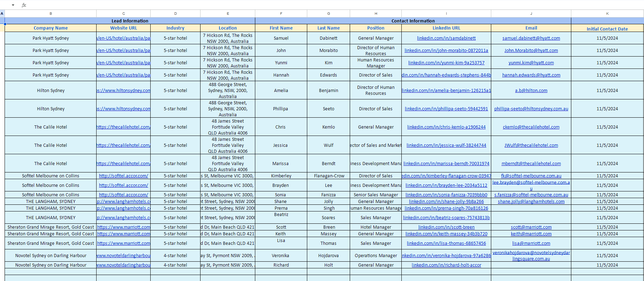Select the 'Contact Information' merged header cell
The width and height of the screenshot is (644, 281).
coord(413,21)
